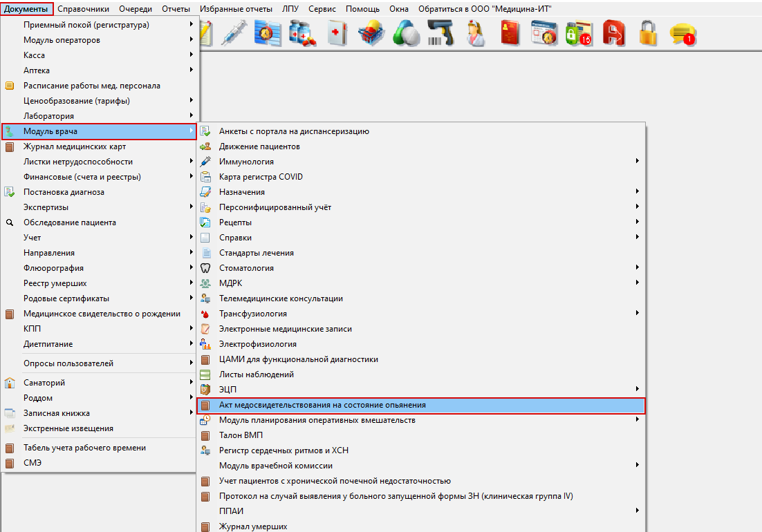Image resolution: width=762 pixels, height=532 pixels.
Task: Expand Лаборатория submenu
Action: (x=99, y=116)
